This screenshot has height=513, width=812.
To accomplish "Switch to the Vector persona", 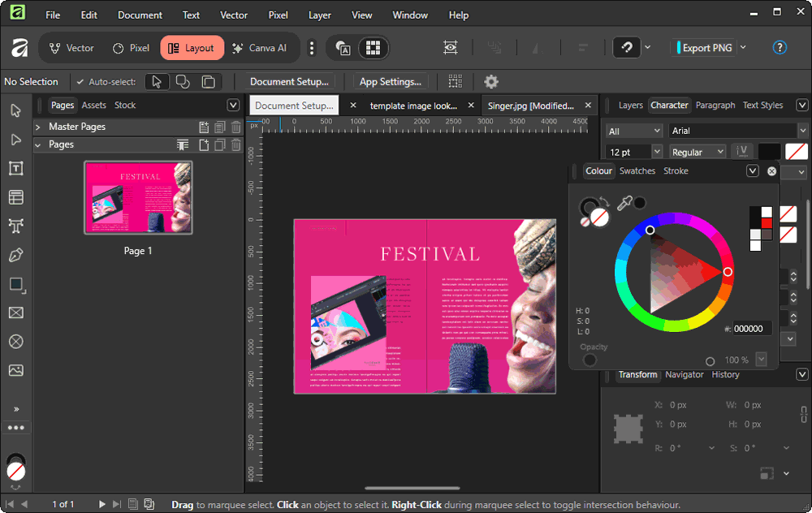I will coord(71,48).
